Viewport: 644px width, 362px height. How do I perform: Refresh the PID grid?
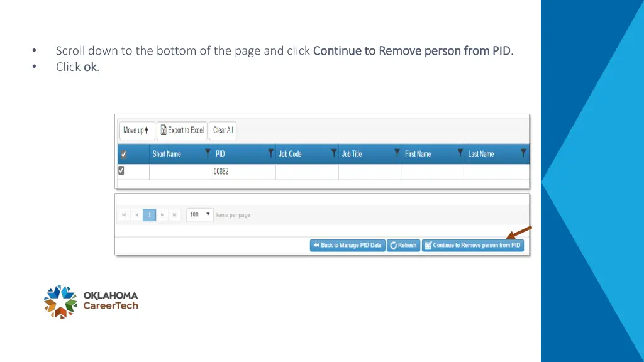click(x=403, y=246)
